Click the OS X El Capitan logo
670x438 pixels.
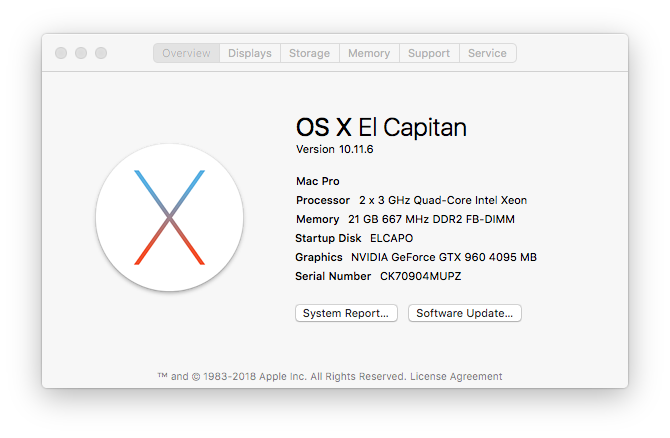point(169,217)
